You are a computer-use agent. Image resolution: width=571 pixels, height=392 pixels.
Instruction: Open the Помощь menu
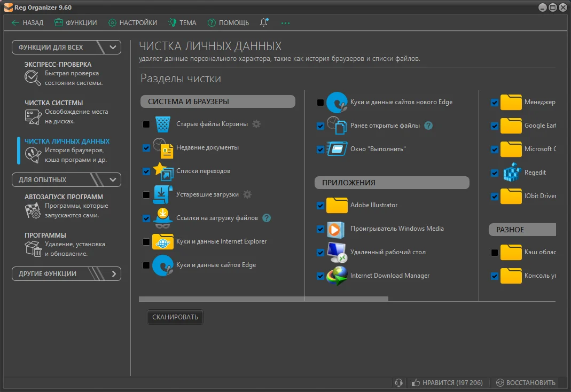pyautogui.click(x=228, y=22)
